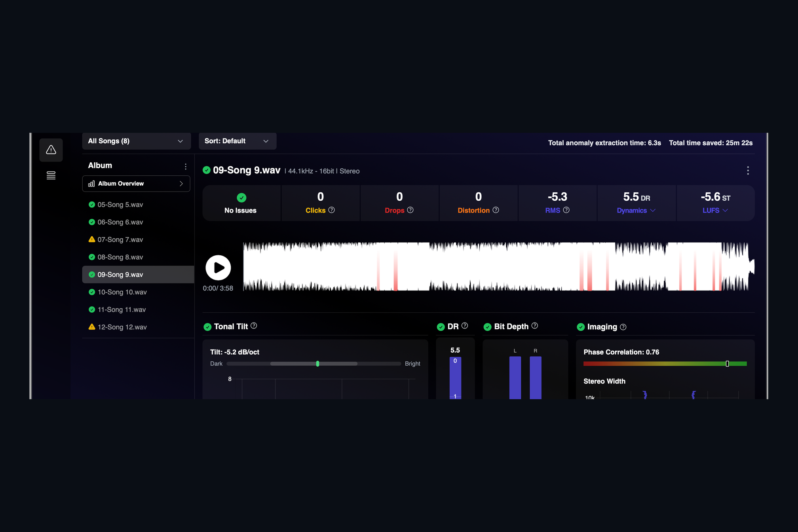
Task: Click the RMS metric label
Action: [x=553, y=211]
